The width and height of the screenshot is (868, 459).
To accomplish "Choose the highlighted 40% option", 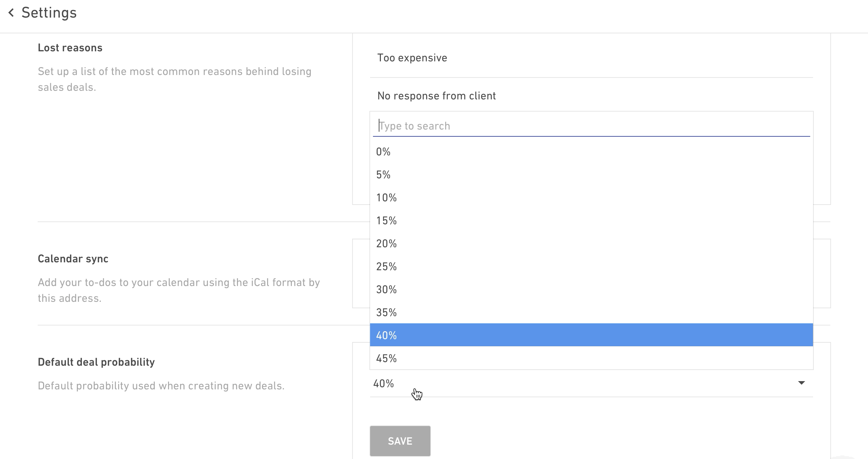I will pyautogui.click(x=591, y=335).
